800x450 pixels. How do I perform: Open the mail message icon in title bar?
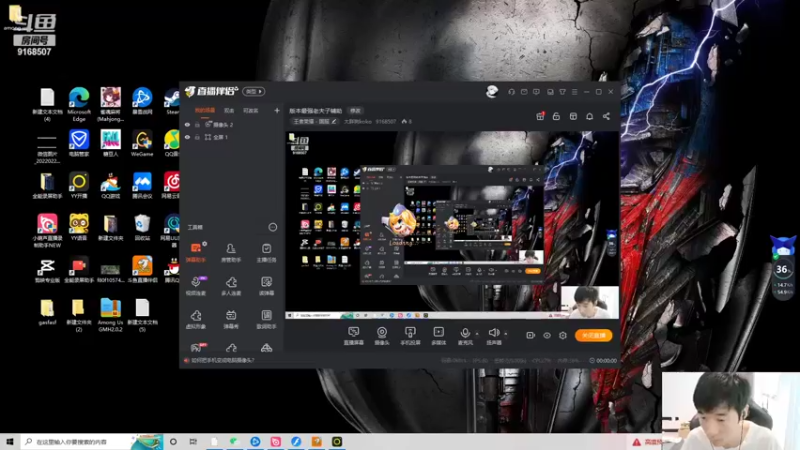click(524, 92)
